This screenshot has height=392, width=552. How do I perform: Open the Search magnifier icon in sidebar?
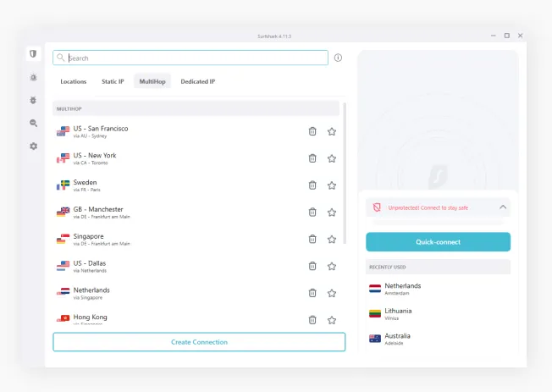[33, 123]
